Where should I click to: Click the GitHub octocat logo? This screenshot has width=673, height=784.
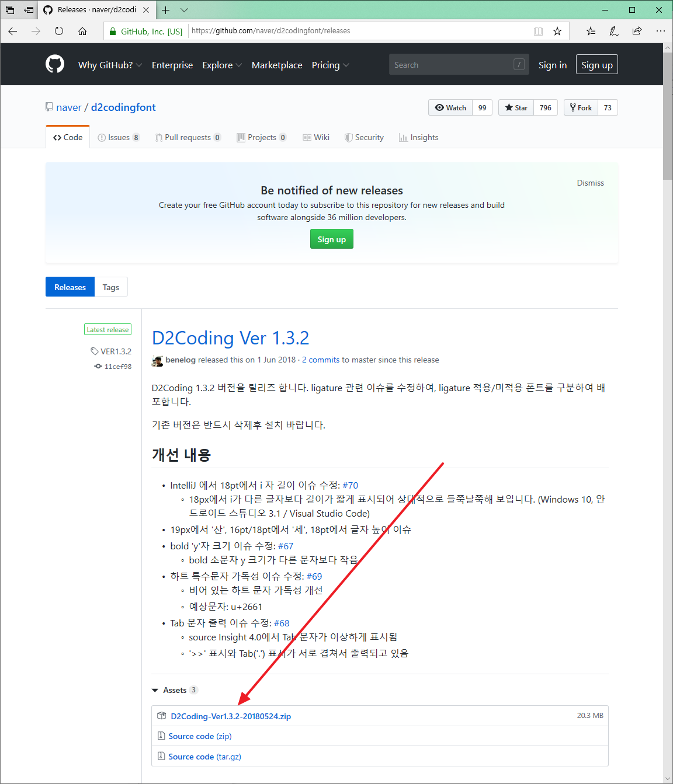click(x=55, y=64)
